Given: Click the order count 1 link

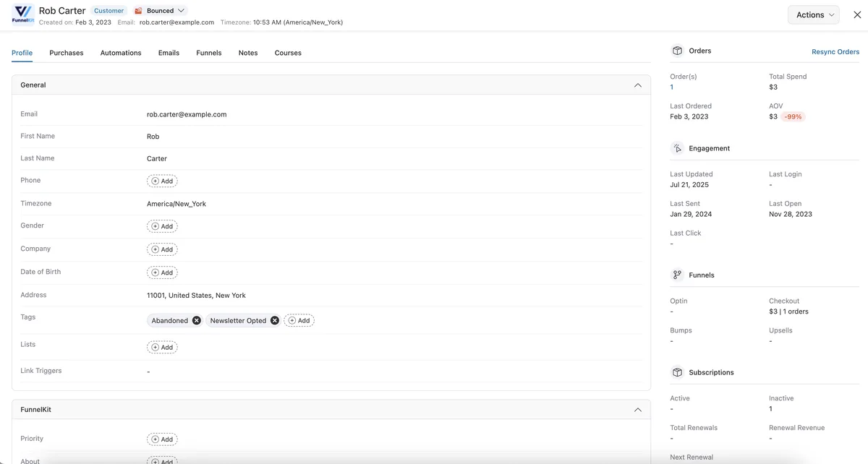Looking at the screenshot, I should [672, 87].
